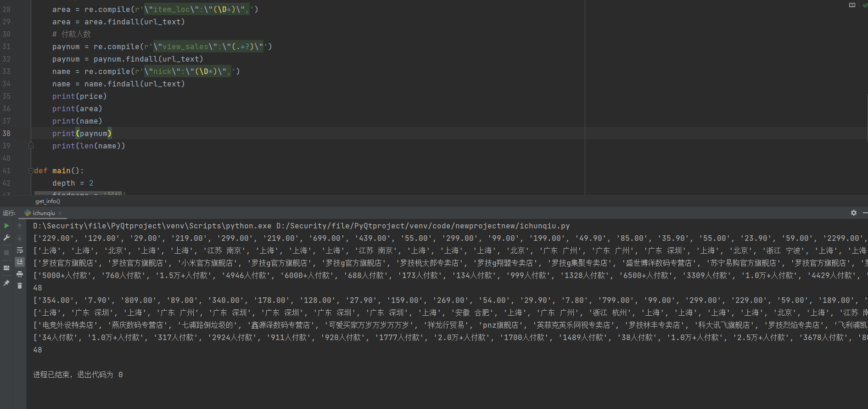This screenshot has width=868, height=409.
Task: Click the first '48' output value
Action: tap(38, 288)
